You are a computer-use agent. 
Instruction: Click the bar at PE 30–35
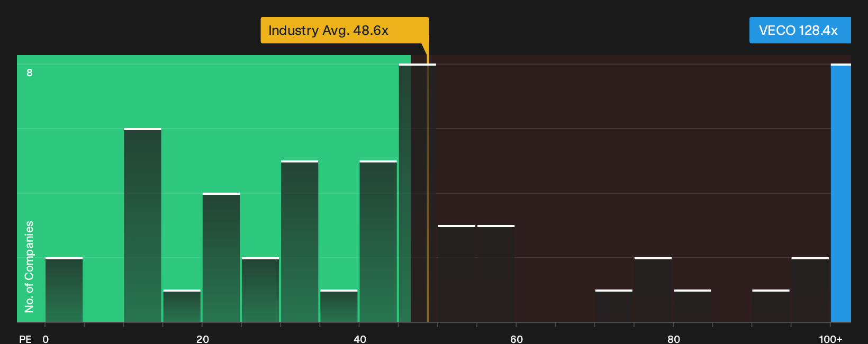pos(300,241)
